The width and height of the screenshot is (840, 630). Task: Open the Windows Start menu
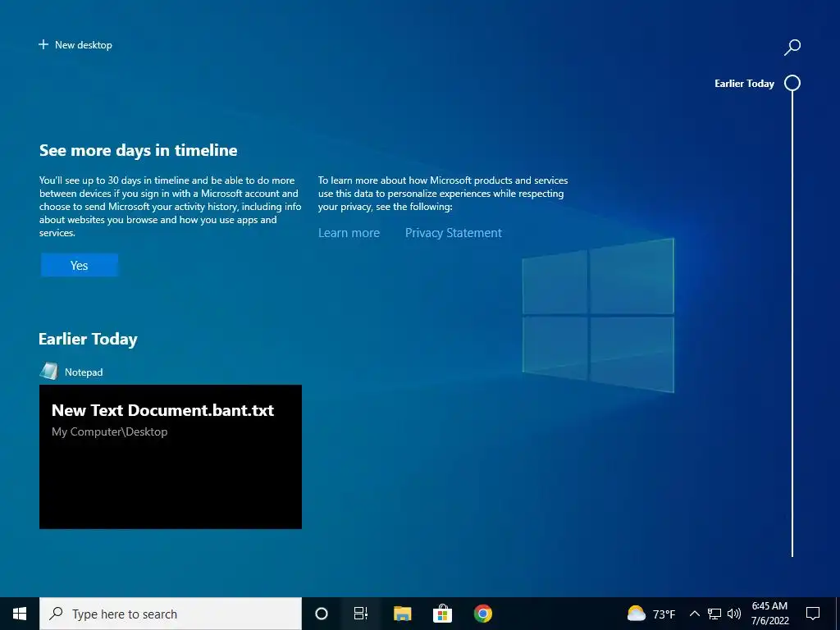click(20, 614)
